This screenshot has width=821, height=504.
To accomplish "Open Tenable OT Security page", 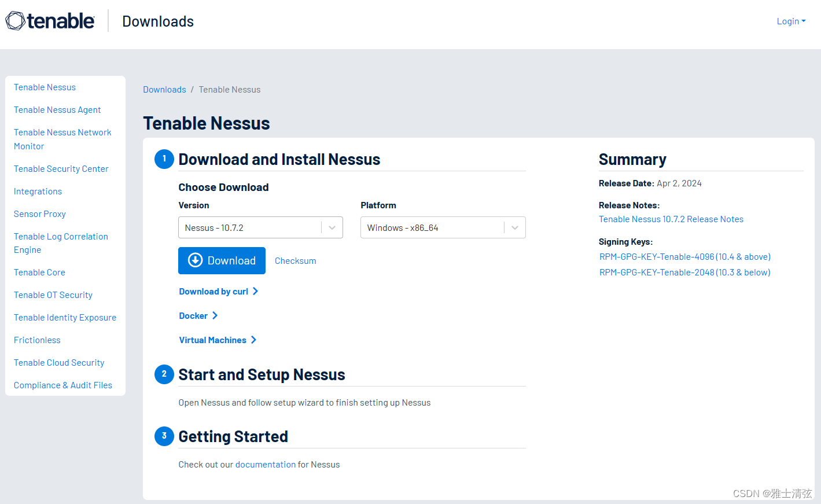I will [53, 295].
